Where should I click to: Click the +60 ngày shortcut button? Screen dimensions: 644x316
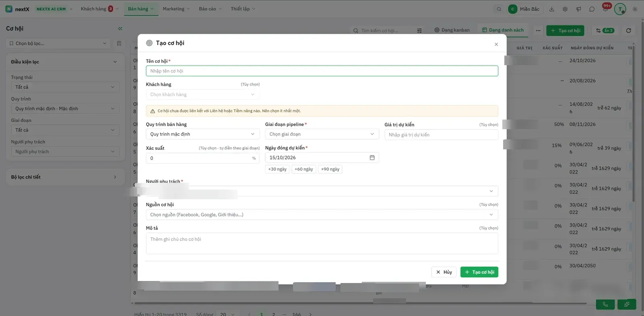pos(304,169)
